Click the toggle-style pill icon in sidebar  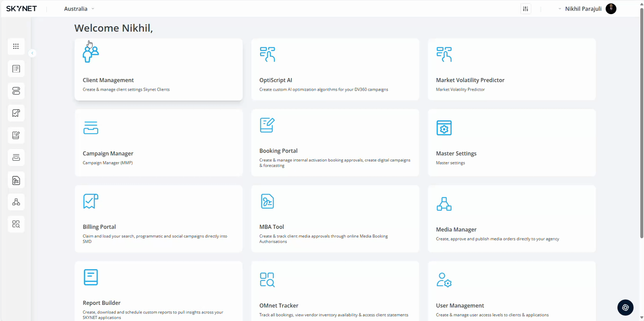point(16,91)
